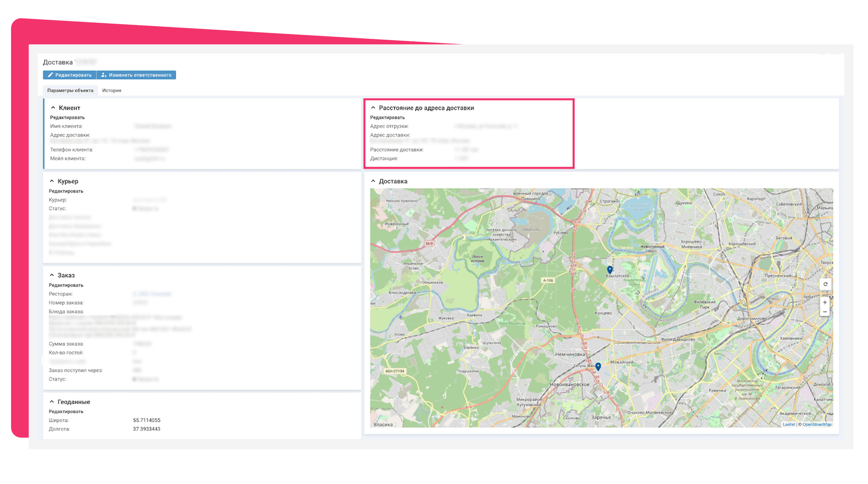Zoom in the map with plus

pos(825,302)
